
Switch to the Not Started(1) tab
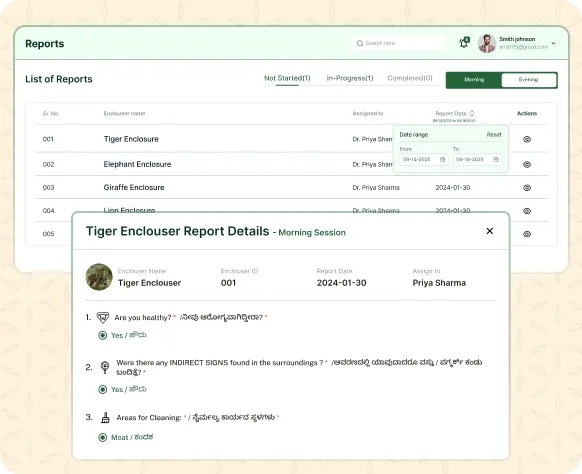point(287,78)
